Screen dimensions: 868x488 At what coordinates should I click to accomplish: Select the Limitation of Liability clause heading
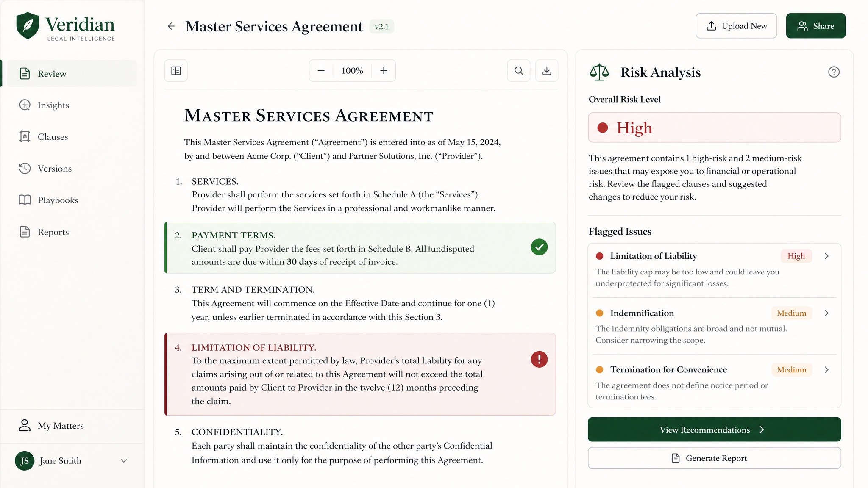coord(254,348)
